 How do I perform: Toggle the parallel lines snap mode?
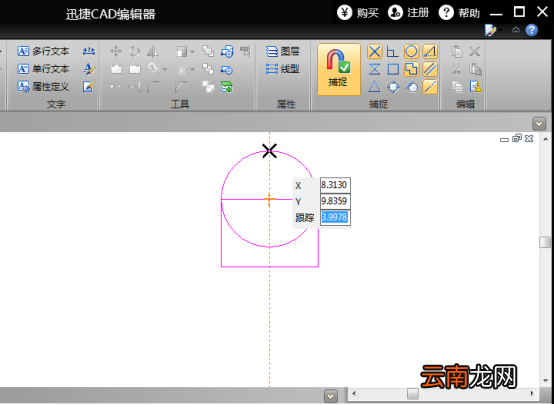(x=430, y=69)
